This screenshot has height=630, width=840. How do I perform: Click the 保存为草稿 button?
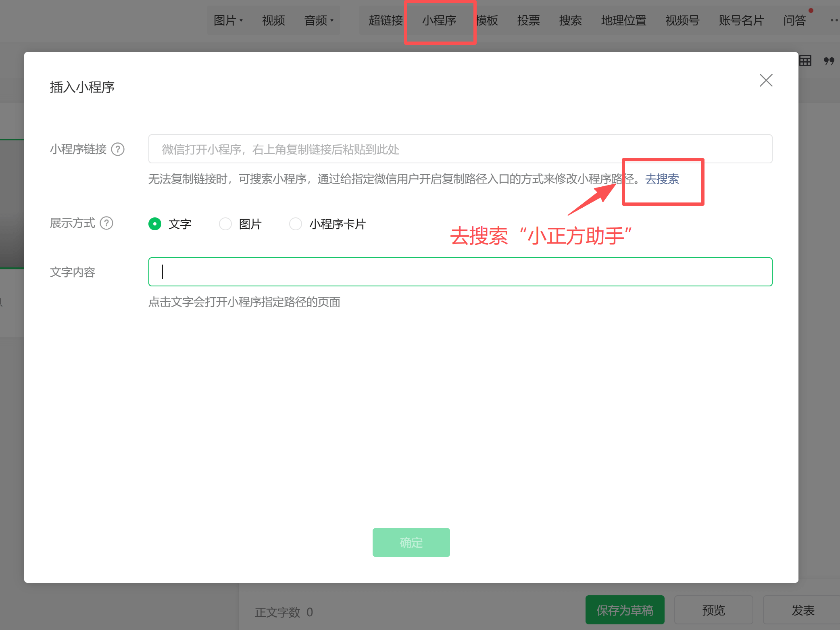[x=625, y=610]
